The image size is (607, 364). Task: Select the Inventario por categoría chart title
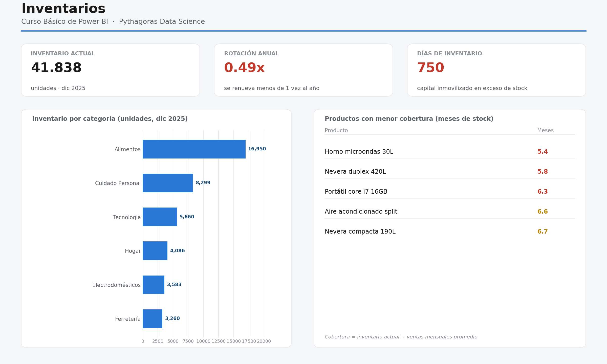(110, 119)
